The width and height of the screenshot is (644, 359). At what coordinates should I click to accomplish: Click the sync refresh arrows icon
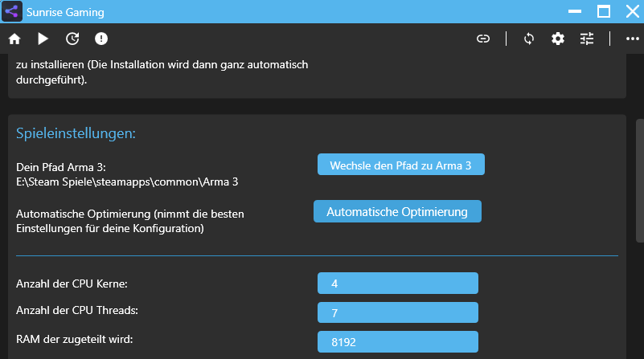(529, 39)
